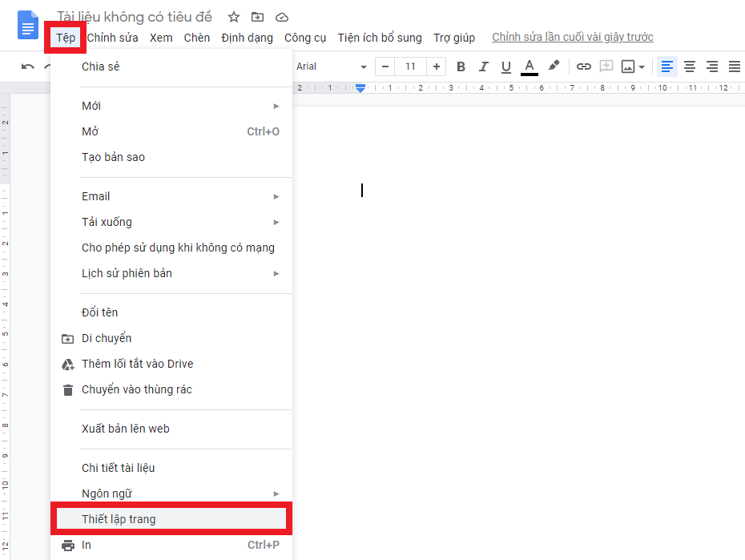Image resolution: width=745 pixels, height=560 pixels.
Task: Decrease font size with minus button
Action: [385, 66]
